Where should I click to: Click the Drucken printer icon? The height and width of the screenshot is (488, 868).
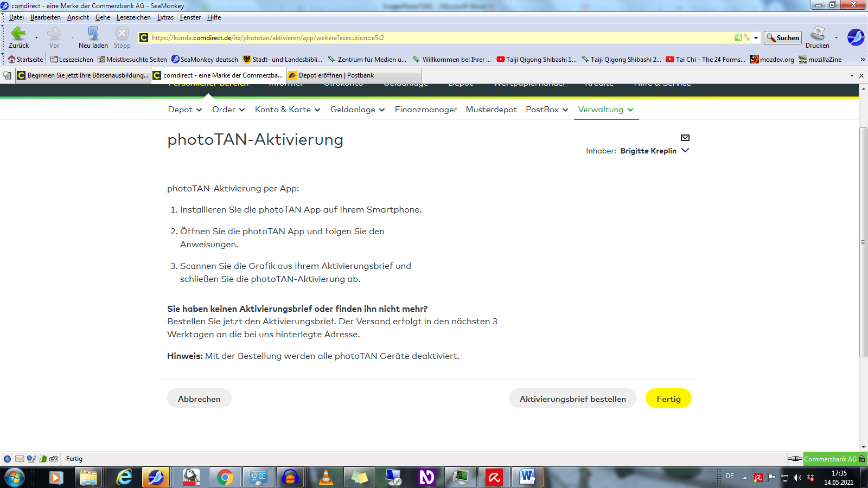[818, 34]
